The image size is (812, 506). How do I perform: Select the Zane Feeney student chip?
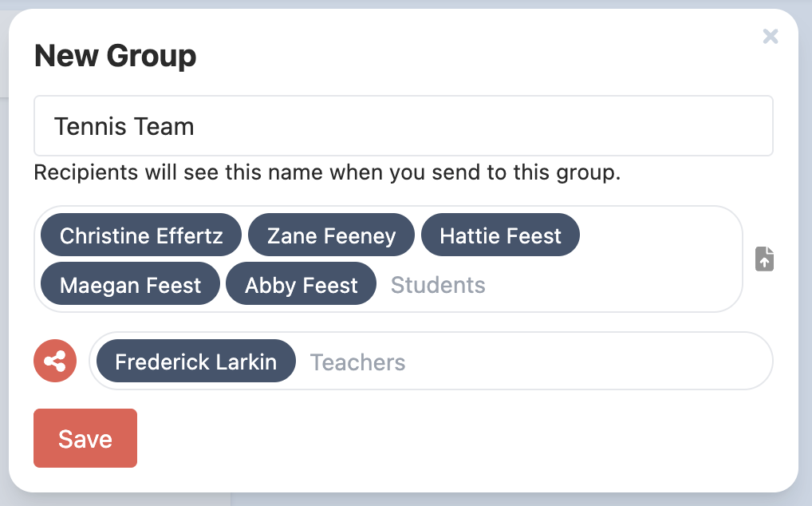[x=331, y=236]
